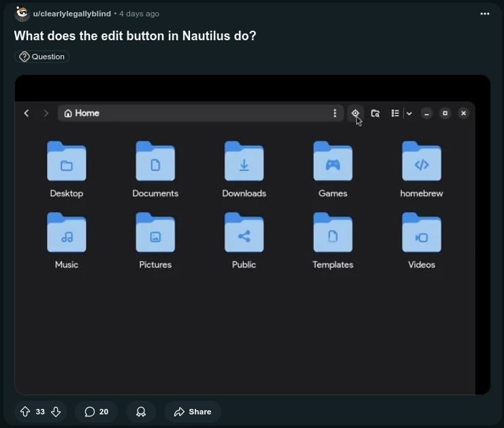Click the back arrow in Nautilus
The image size is (504, 428).
point(27,113)
